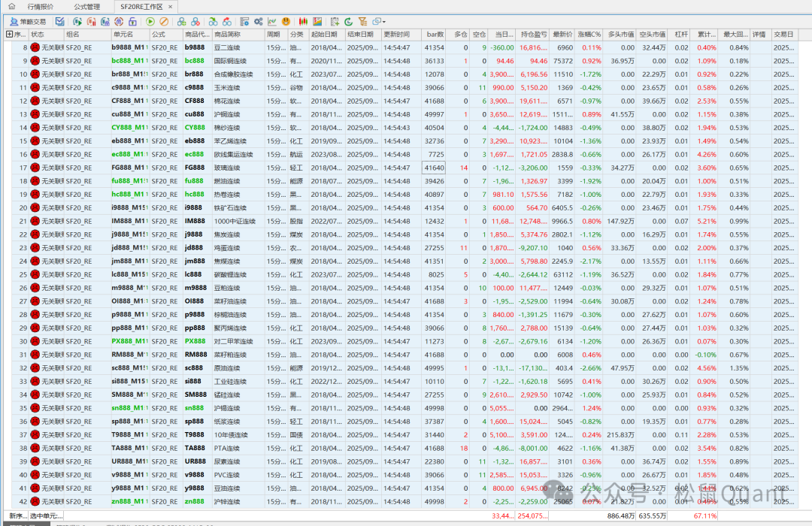
Task: Toggle the select-all checkmark toolbar icon
Action: click(x=59, y=22)
